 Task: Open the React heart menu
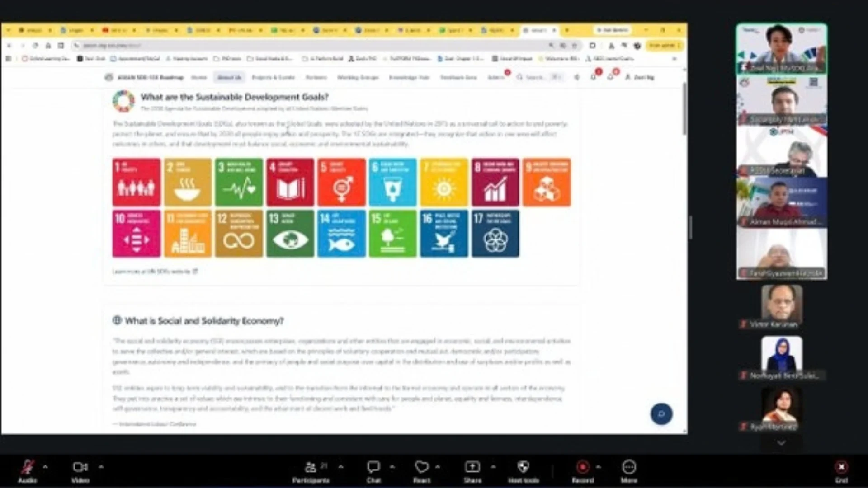(x=422, y=471)
